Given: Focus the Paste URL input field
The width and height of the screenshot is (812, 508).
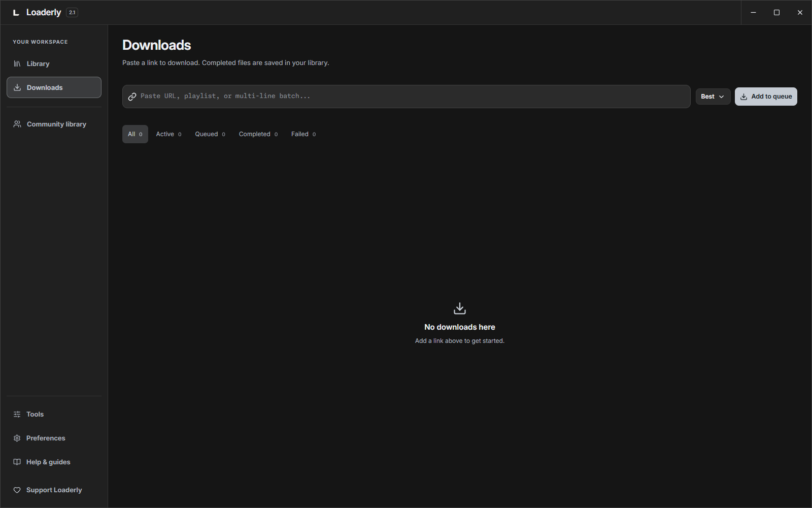Looking at the screenshot, I should click(406, 97).
